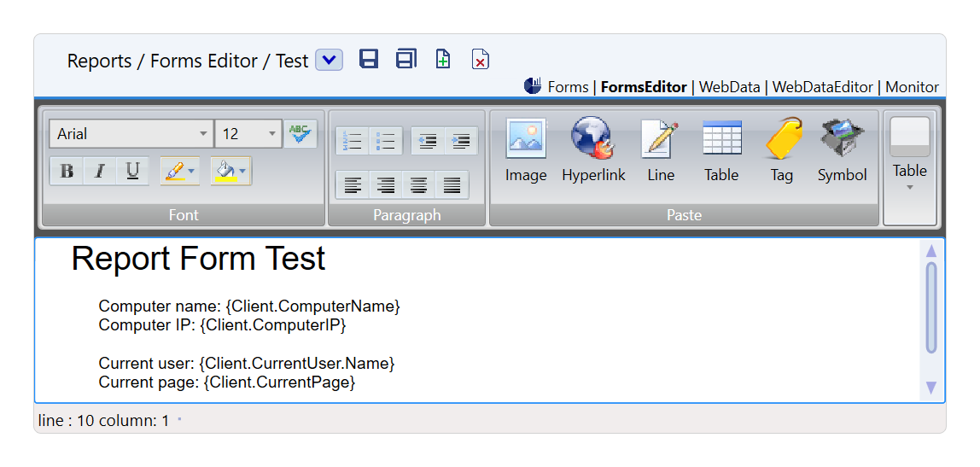Open the Arial font name dropdown
The width and height of the screenshot is (980, 467).
(203, 134)
